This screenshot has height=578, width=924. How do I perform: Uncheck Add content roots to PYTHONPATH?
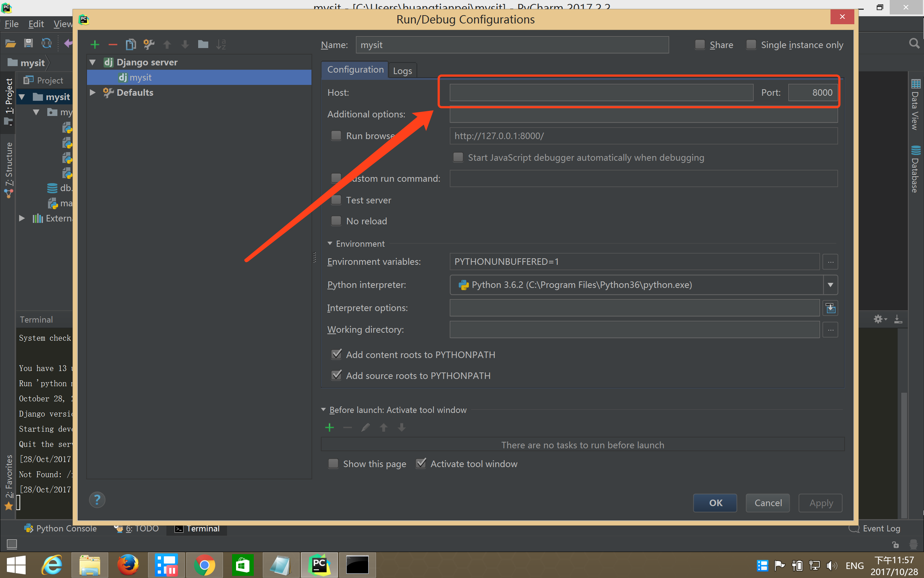(336, 354)
